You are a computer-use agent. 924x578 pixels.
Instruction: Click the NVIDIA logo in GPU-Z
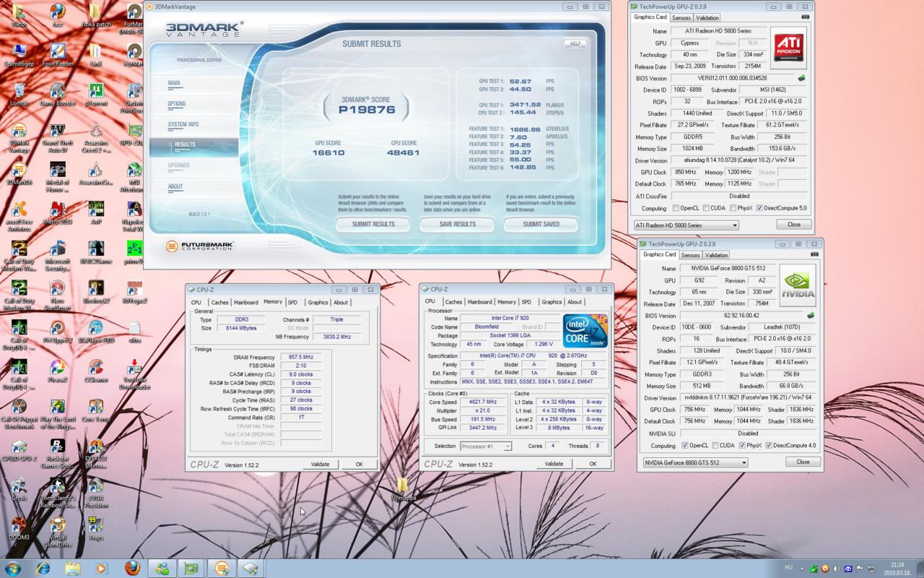pyautogui.click(x=797, y=285)
